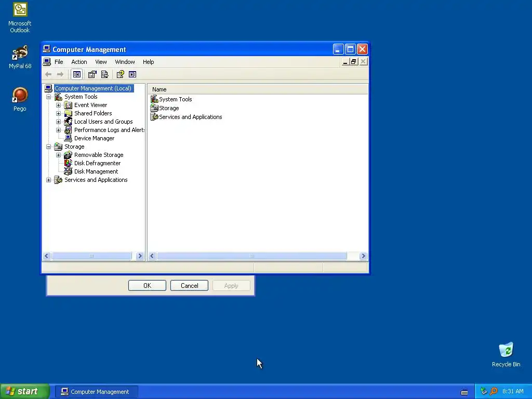Click the OK button
Screen dimensions: 532x399
point(147,286)
